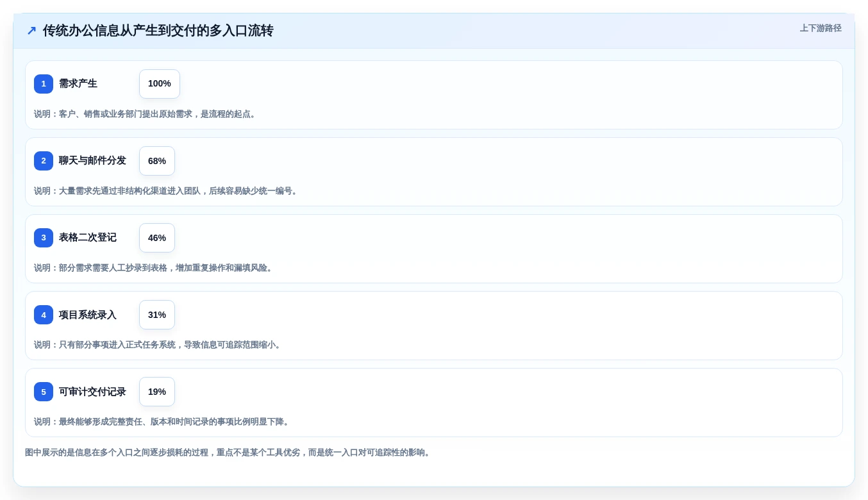Screen dimensions: 868x500
Task: Click description about 客户、销售或业务部门提出原始需求
Action: pos(146,114)
